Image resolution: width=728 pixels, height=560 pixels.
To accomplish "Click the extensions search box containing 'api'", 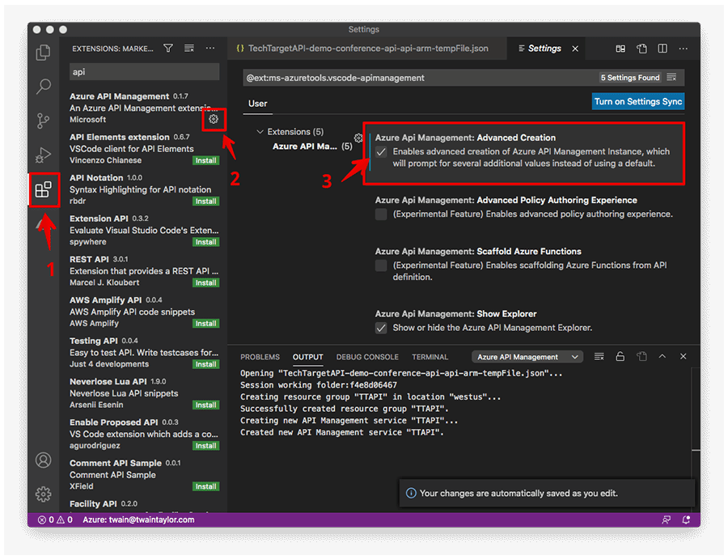I will tap(144, 72).
